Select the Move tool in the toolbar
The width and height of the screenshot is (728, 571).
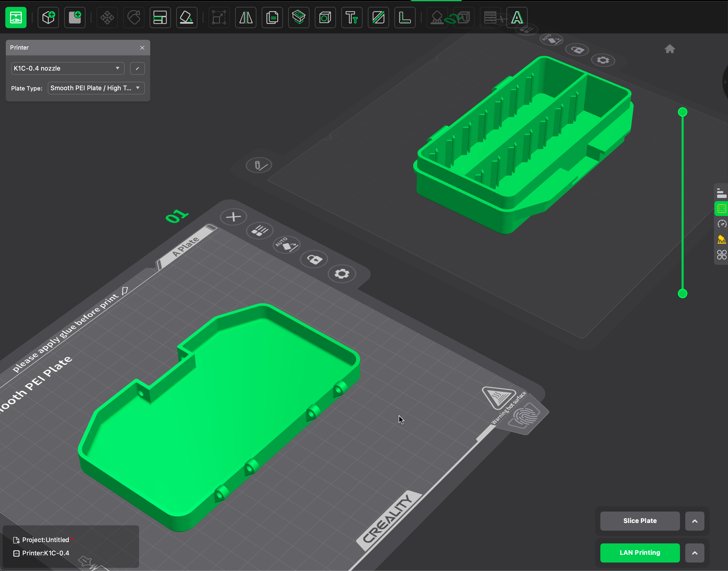pos(107,18)
